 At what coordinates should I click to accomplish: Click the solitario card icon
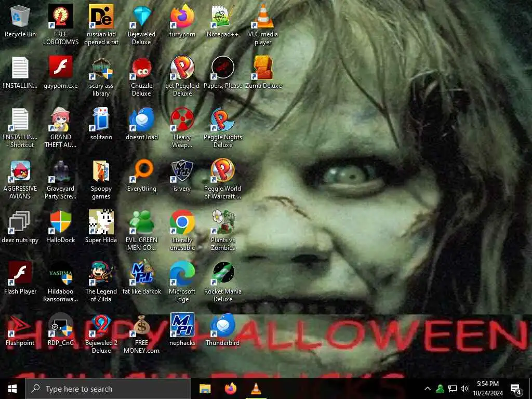[101, 119]
